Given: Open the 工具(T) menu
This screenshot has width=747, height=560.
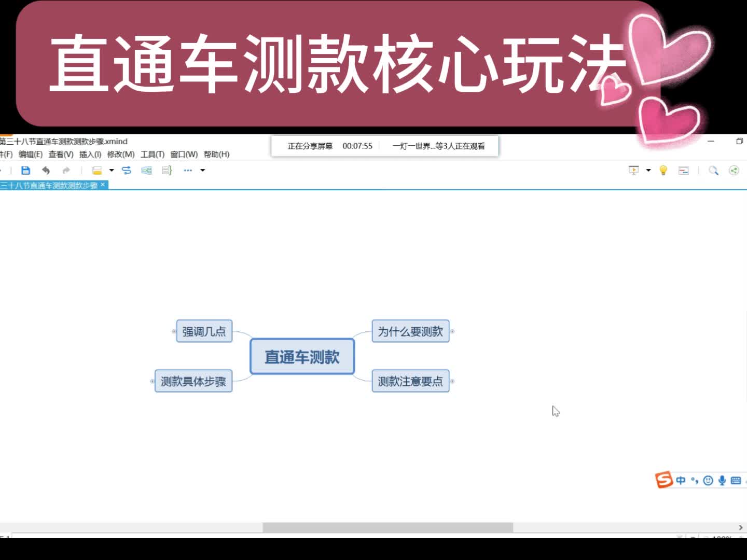Looking at the screenshot, I should 153,155.
